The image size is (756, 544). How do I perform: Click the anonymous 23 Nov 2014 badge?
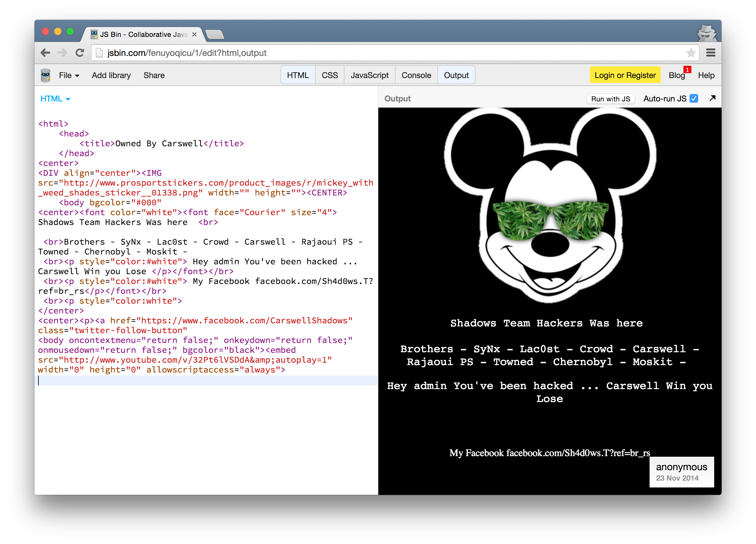(681, 472)
